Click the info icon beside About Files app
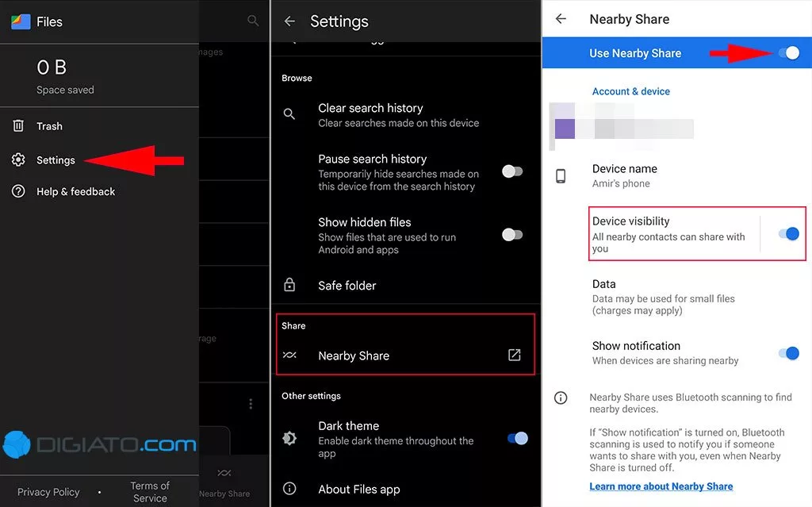 click(289, 488)
